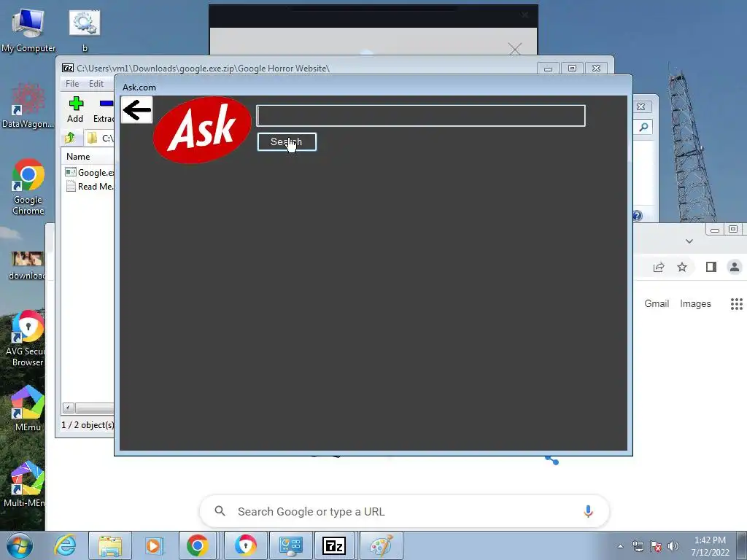Click the Windows Start button
The width and height of the screenshot is (747, 560).
point(20,545)
